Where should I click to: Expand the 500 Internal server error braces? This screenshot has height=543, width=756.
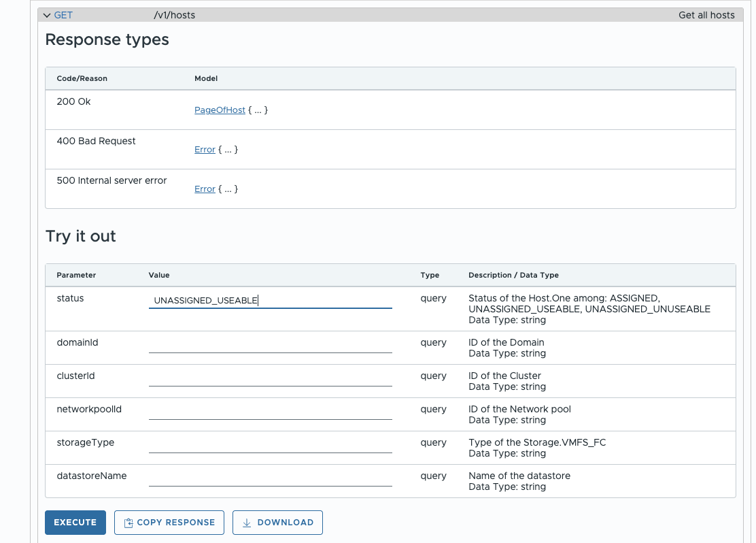[x=228, y=189]
